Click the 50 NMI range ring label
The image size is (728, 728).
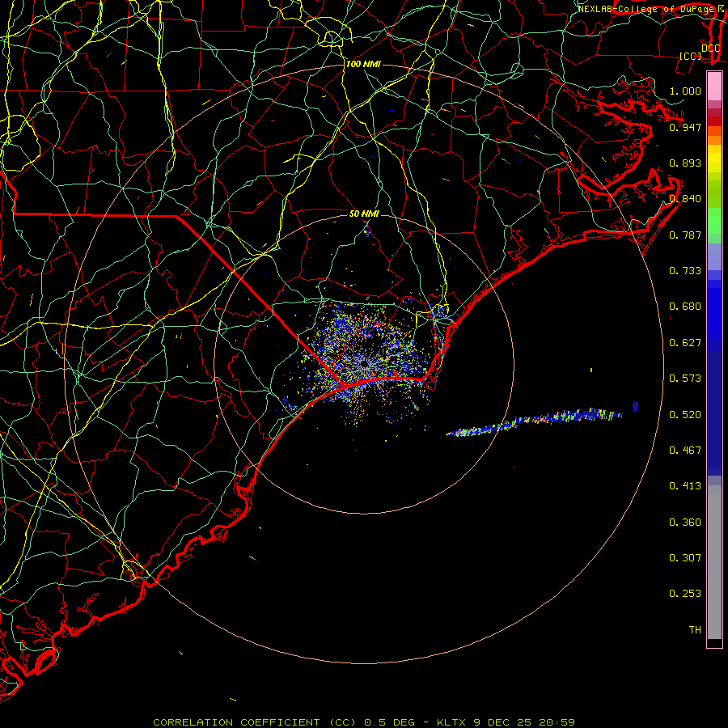(x=364, y=214)
